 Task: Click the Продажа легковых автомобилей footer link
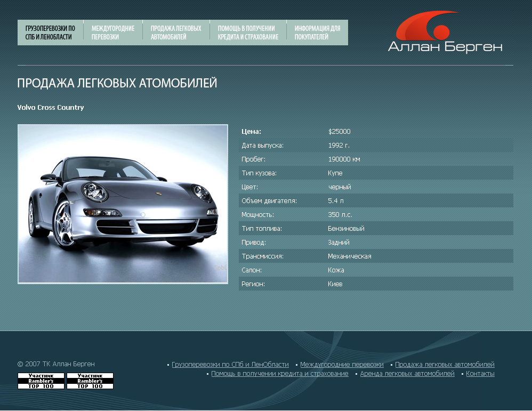[445, 365]
